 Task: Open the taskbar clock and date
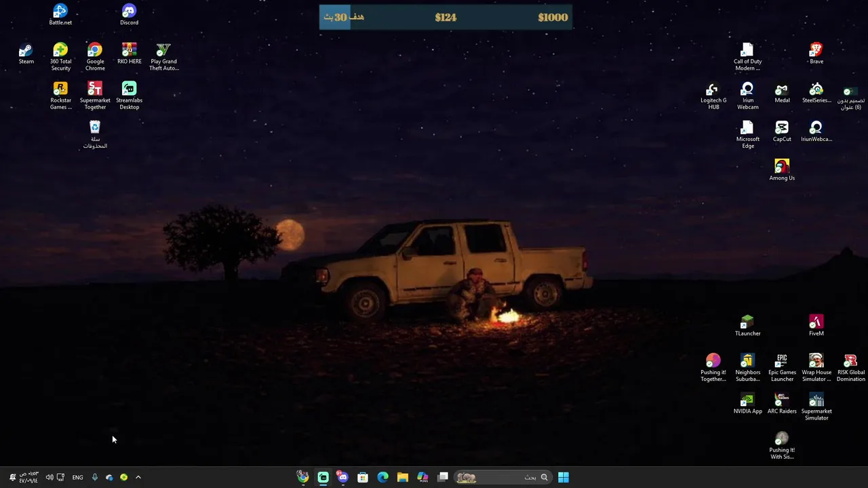28,477
